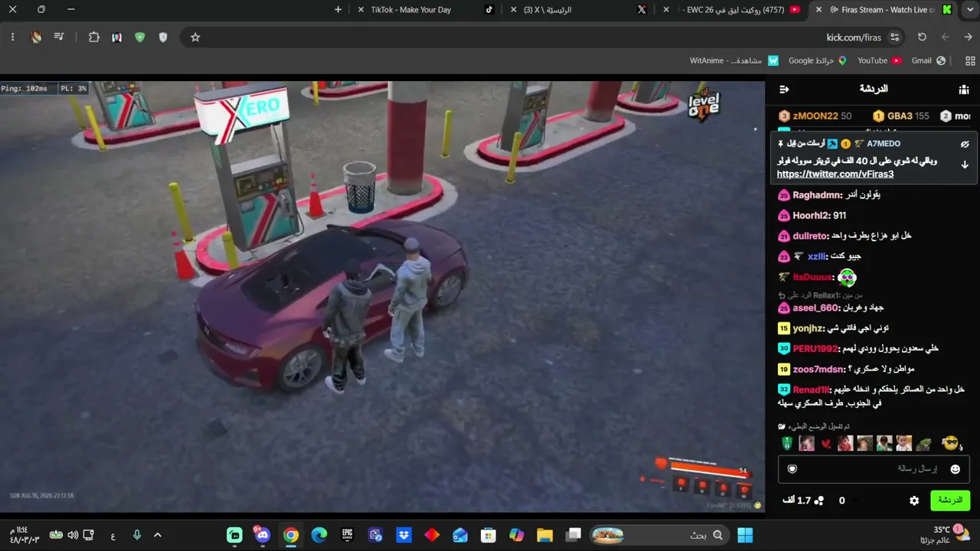Select the sunglasses emoji in quick emotes
Viewport: 980px width, 551px height.
pos(950,443)
